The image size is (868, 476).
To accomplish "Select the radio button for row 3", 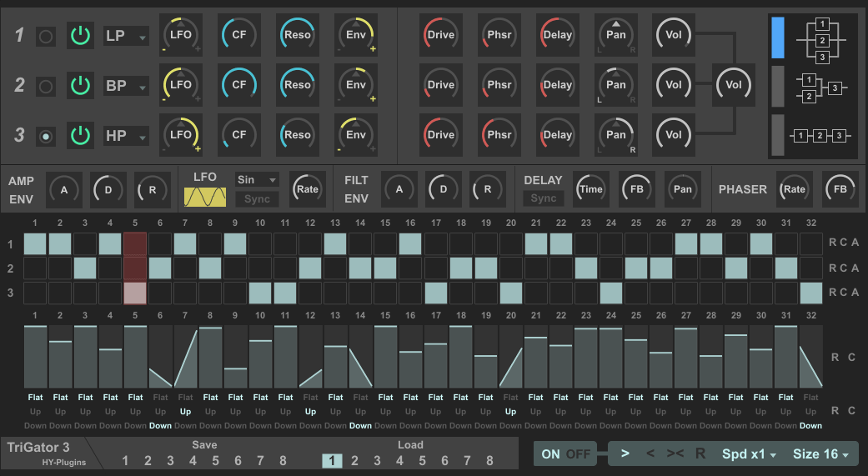I will (x=46, y=135).
